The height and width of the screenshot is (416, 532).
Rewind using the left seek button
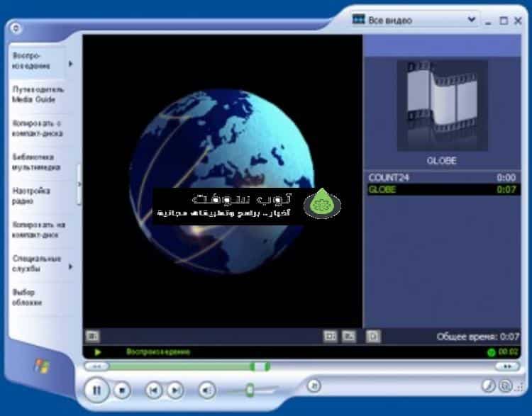(96, 366)
